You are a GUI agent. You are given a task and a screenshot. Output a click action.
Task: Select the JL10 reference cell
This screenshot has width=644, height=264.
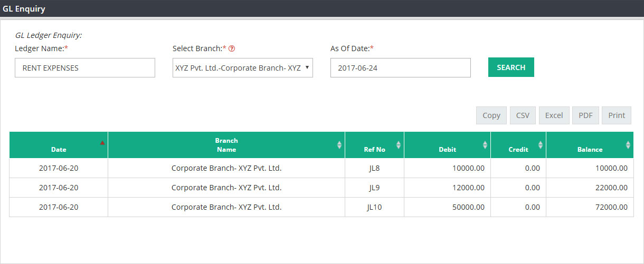point(374,207)
